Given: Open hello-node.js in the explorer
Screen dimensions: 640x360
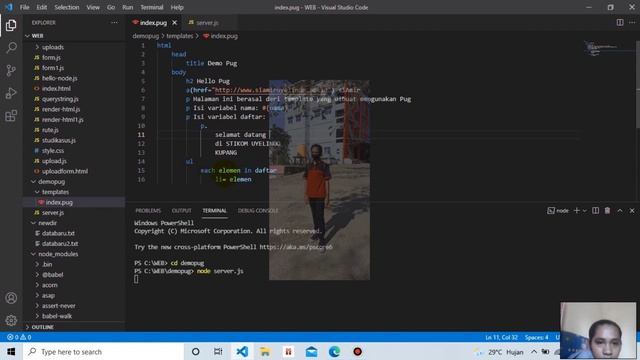Looking at the screenshot, I should click(60, 78).
